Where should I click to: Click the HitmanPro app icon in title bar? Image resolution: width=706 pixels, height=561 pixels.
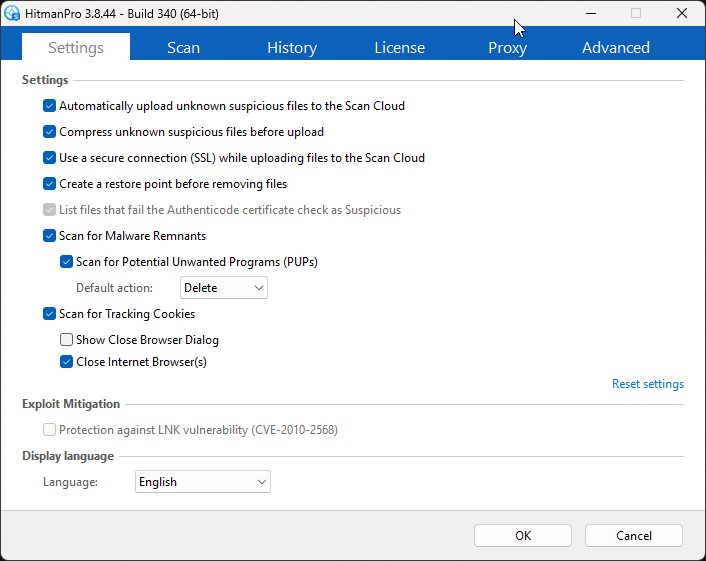pos(12,14)
